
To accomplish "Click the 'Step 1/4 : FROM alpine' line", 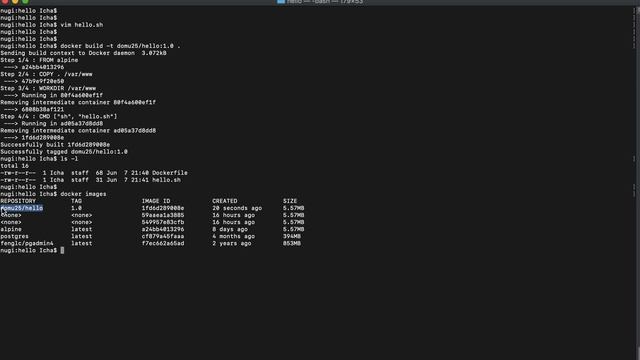I will click(39, 60).
